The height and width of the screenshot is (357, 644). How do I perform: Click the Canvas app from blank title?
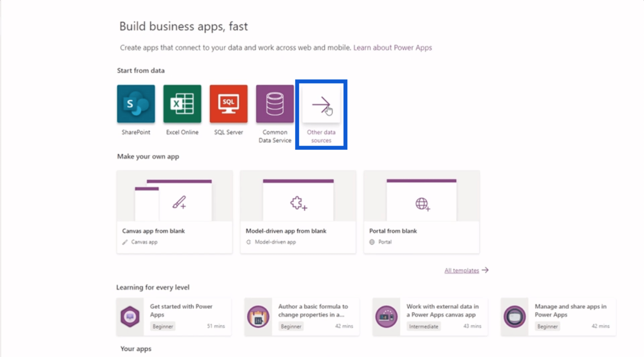click(153, 231)
